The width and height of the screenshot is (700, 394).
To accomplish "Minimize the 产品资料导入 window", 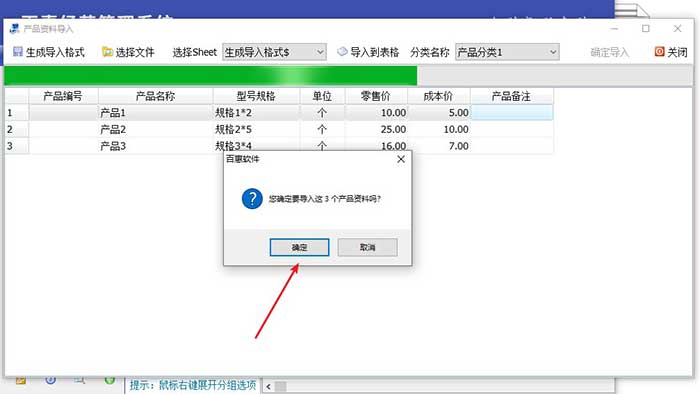I will 614,29.
